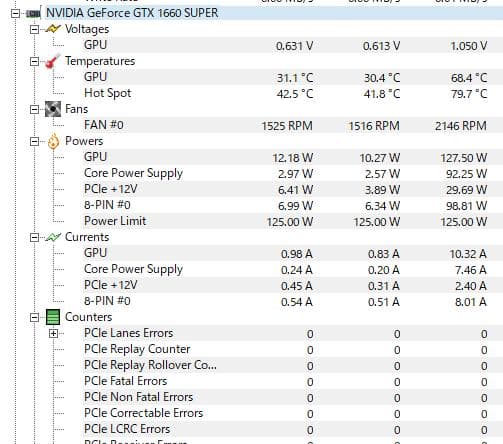Click the 12.18 W GPU power value
The width and height of the screenshot is (503, 444).
tap(293, 158)
